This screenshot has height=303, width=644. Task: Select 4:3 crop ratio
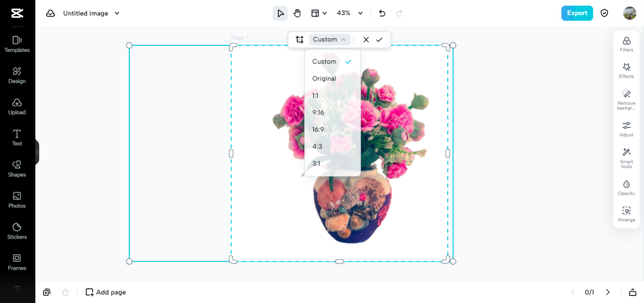pos(333,146)
